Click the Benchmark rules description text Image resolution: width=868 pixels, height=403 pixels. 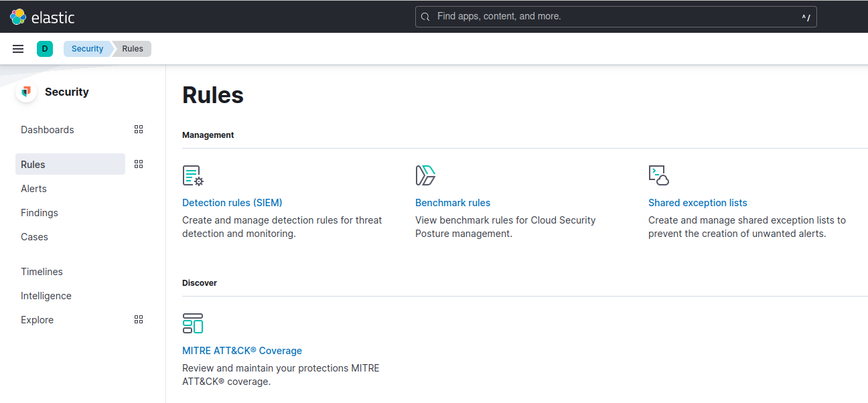506,227
